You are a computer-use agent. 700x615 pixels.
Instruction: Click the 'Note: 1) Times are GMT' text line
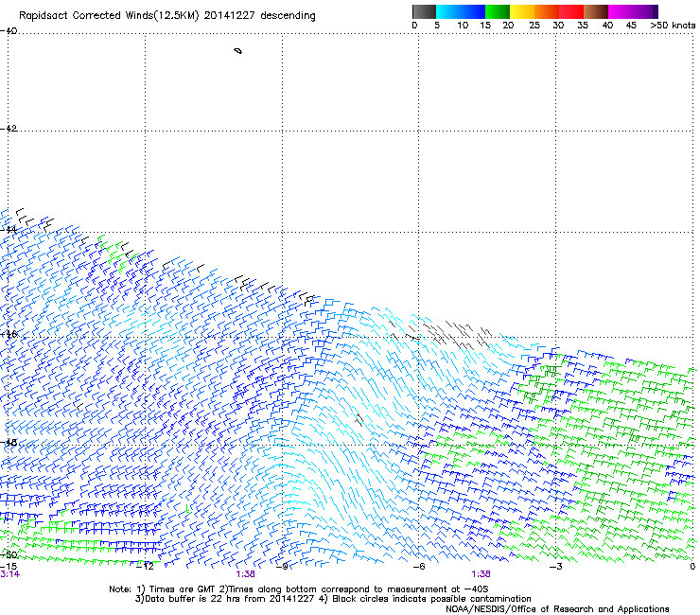pyautogui.click(x=298, y=589)
